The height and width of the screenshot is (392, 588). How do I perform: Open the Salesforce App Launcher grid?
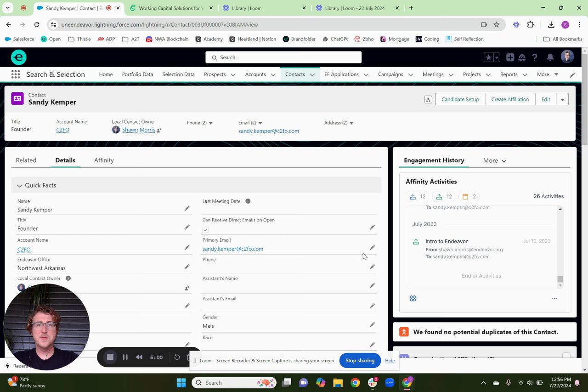click(x=16, y=74)
